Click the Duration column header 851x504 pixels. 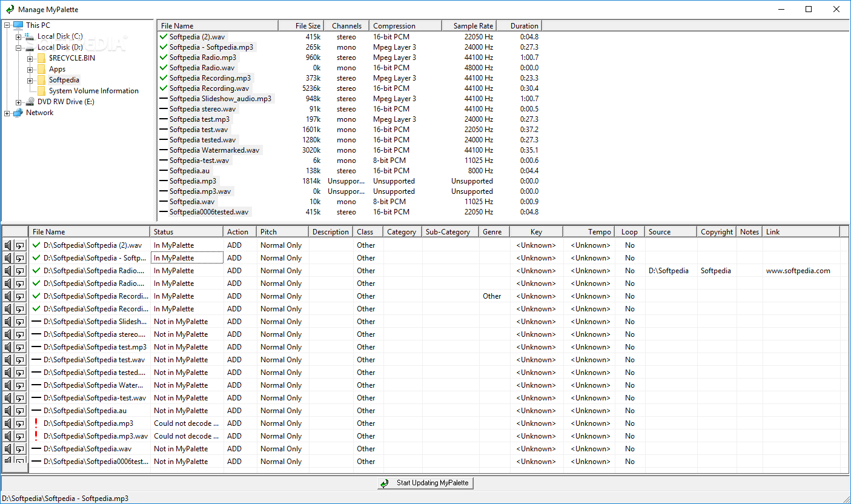point(518,25)
